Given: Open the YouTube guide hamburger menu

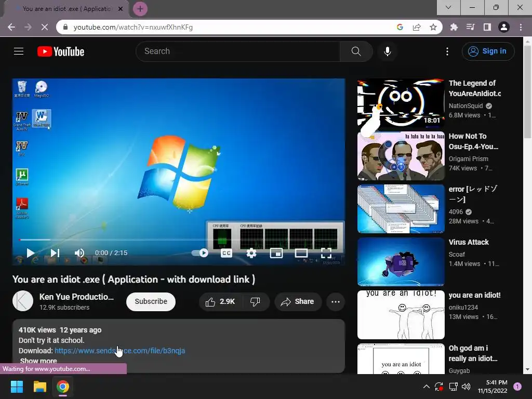Looking at the screenshot, I should pos(19,51).
